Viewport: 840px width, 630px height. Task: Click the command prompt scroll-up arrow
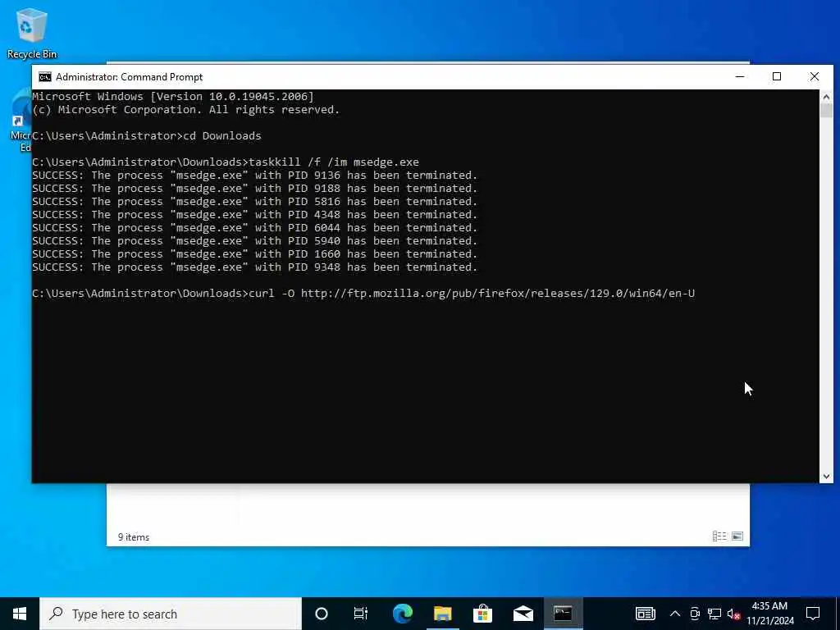point(826,97)
